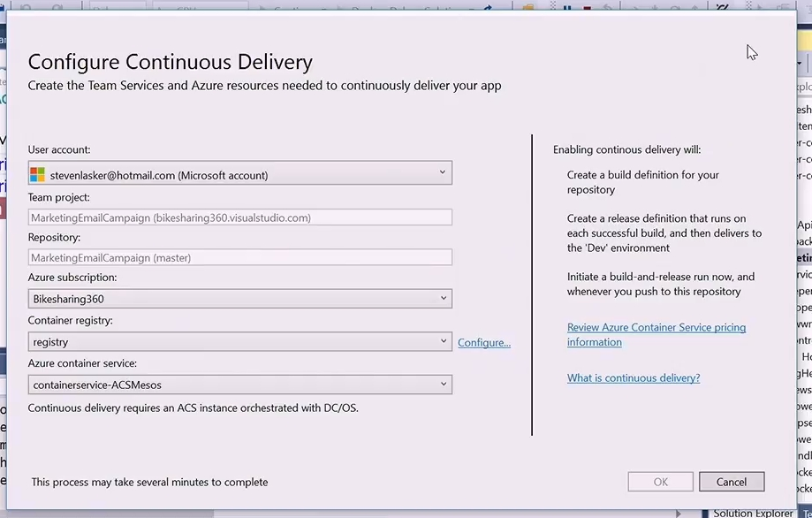Click the OK button
The width and height of the screenshot is (812, 518).
[660, 482]
